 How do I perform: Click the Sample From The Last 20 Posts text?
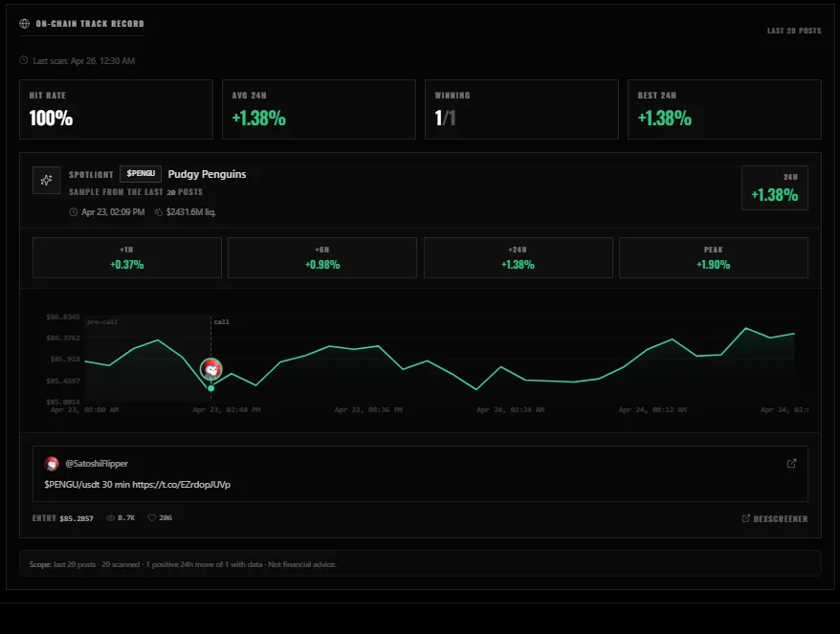pos(136,191)
